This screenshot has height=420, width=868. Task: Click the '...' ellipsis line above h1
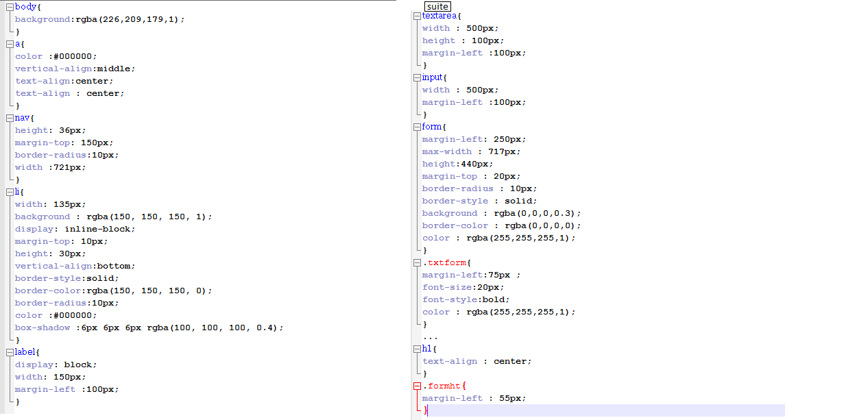pos(430,336)
